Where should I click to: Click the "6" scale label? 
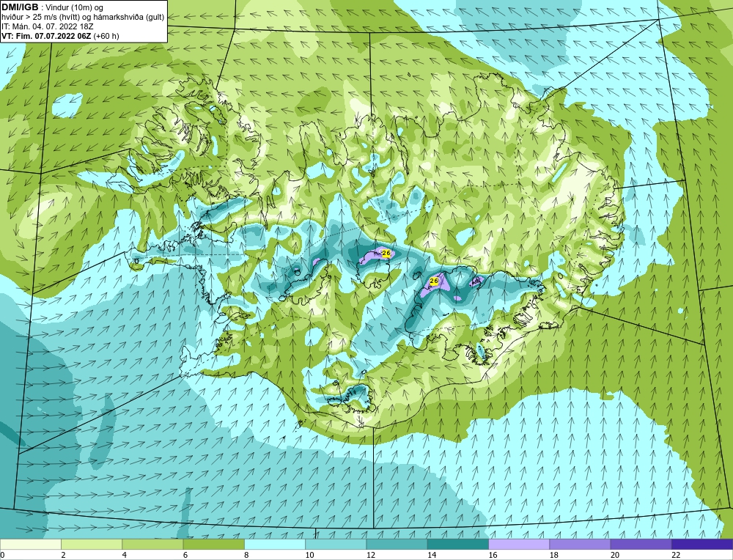185,555
